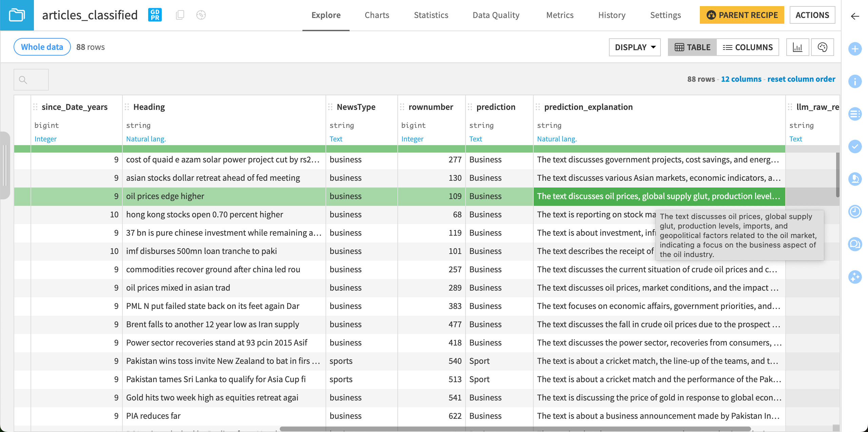Image resolution: width=868 pixels, height=432 pixels.
Task: Change the Heading column meaning from Natural lang.
Action: click(x=146, y=139)
